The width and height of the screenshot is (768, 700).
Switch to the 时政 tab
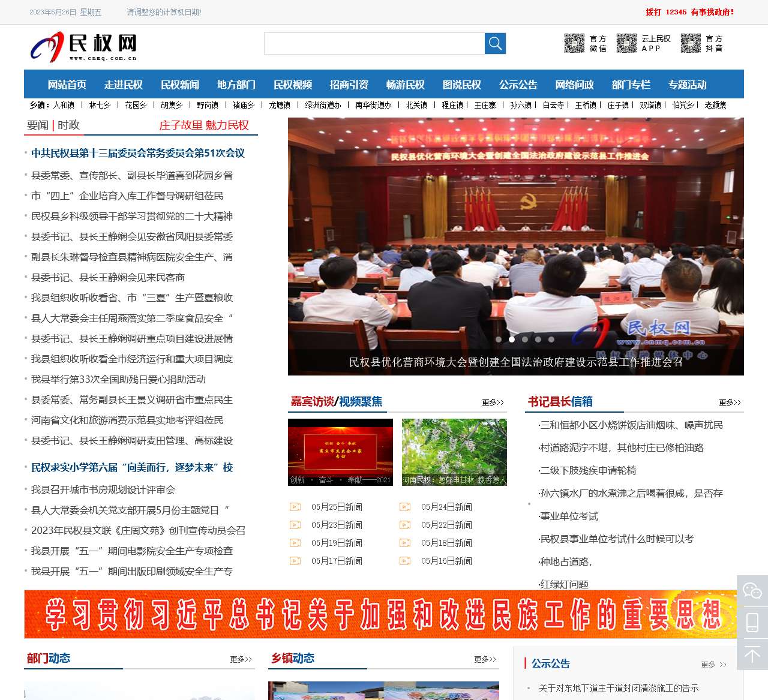[68, 125]
